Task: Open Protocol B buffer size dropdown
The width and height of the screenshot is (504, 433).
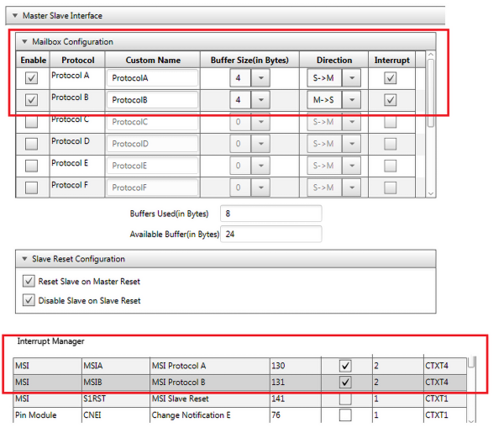Action: point(260,100)
